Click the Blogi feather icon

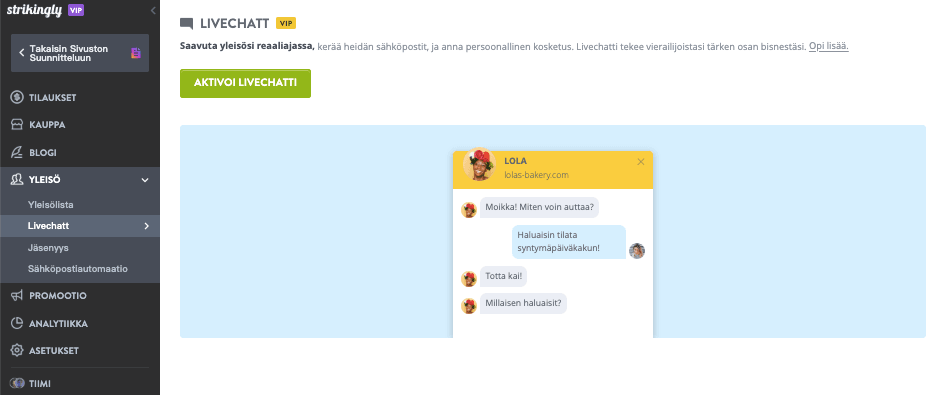coord(17,153)
